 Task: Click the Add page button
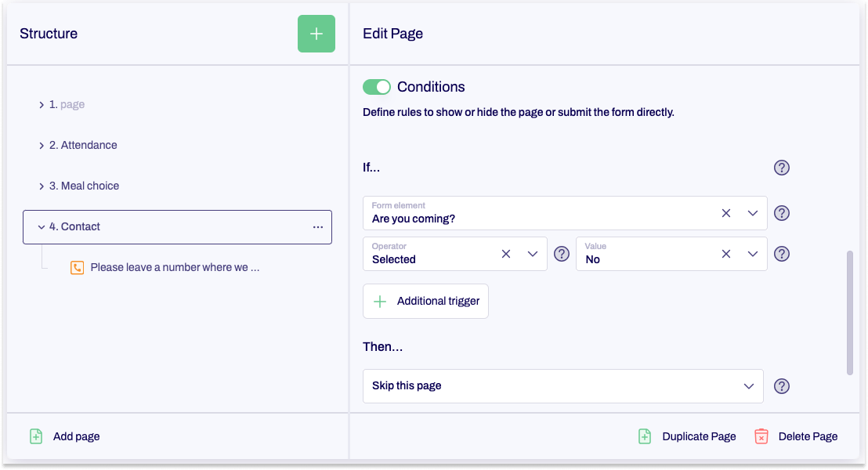[65, 437]
